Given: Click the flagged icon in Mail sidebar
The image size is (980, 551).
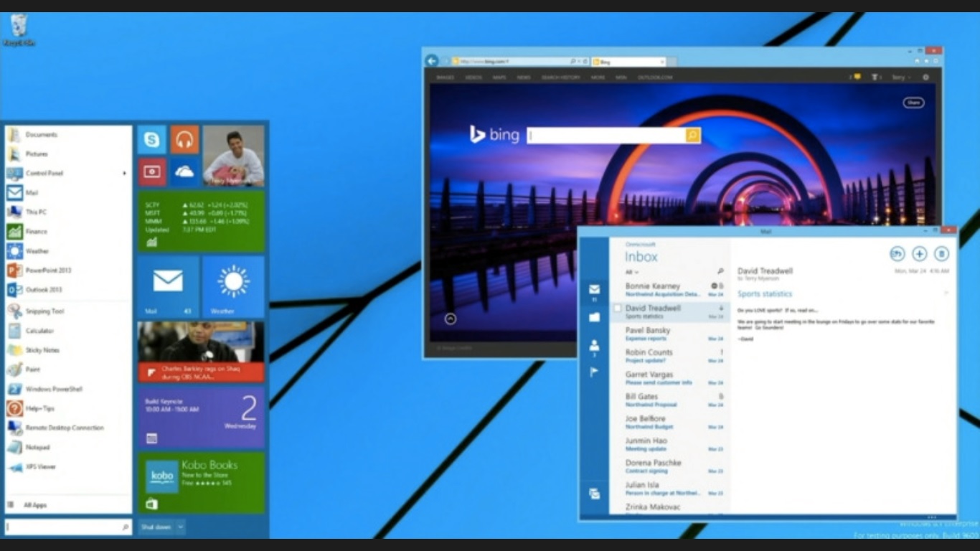Looking at the screenshot, I should coord(594,372).
